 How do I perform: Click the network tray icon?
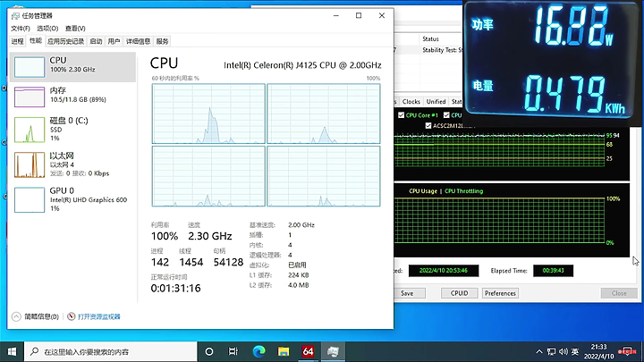coord(552,352)
